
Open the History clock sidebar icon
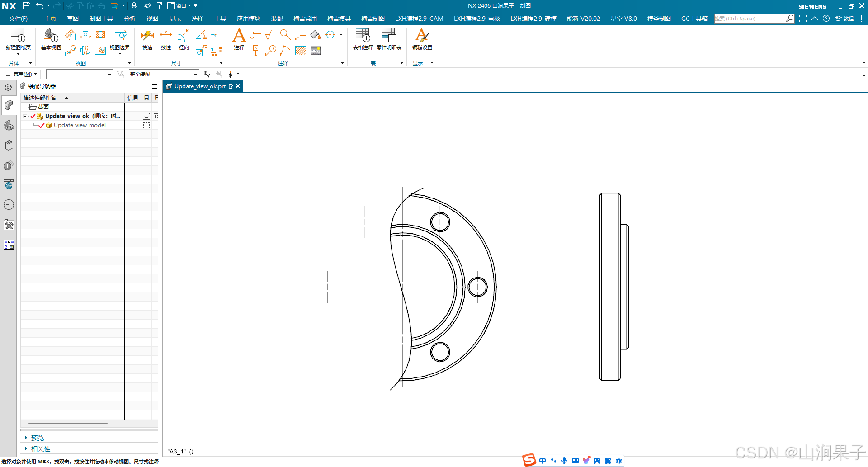pos(9,205)
